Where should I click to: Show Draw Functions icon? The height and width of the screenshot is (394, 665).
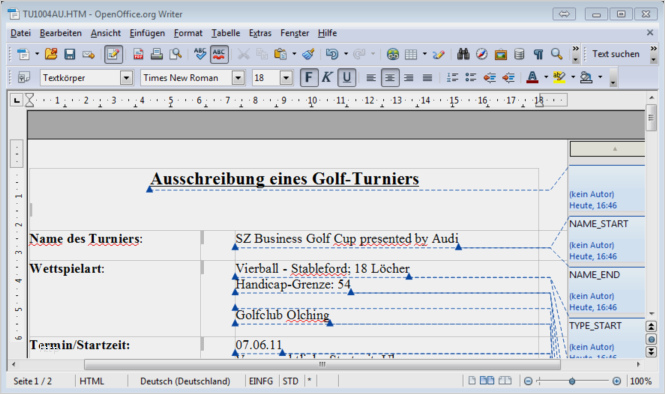point(439,54)
